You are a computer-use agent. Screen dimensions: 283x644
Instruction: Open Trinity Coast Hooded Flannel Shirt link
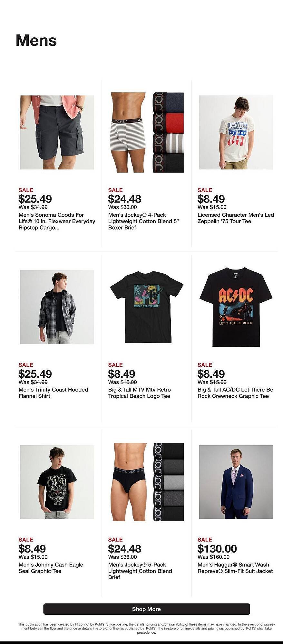click(x=53, y=393)
